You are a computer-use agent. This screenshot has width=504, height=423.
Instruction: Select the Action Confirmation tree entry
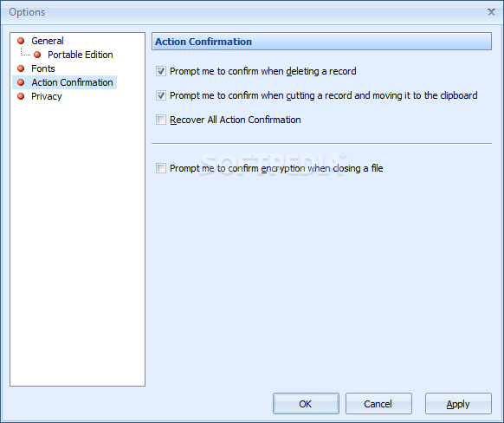point(72,82)
